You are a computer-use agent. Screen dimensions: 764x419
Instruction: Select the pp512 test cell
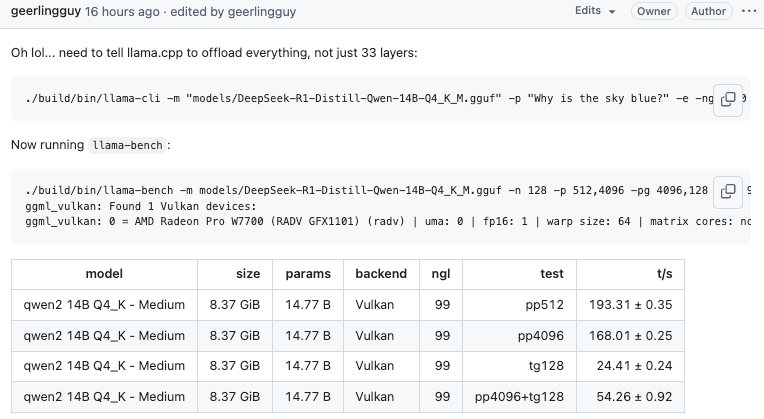coord(519,305)
